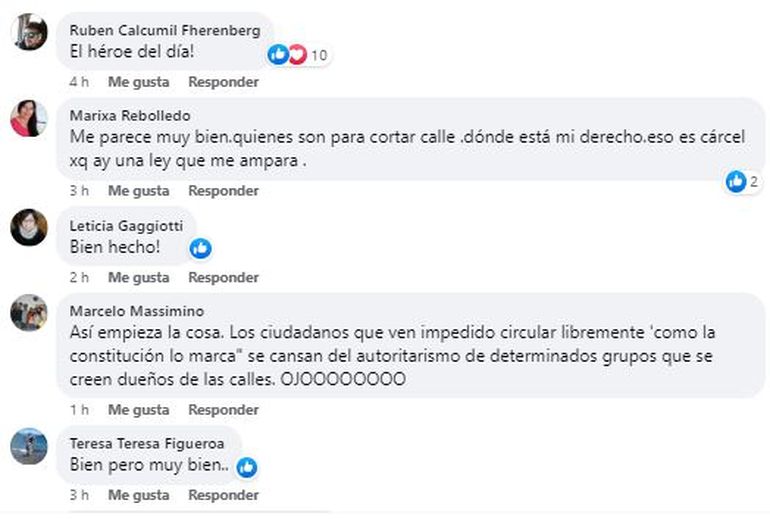Reply to Marixa Rebolledo's comment
The image size is (770, 519).
tap(223, 190)
